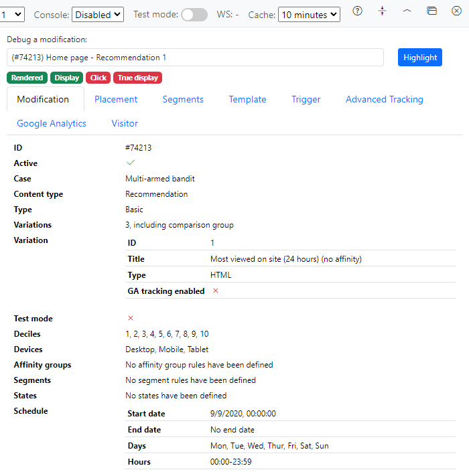Open the leftmost dropdown showing 1
This screenshot has width=469, height=476.
tap(12, 14)
